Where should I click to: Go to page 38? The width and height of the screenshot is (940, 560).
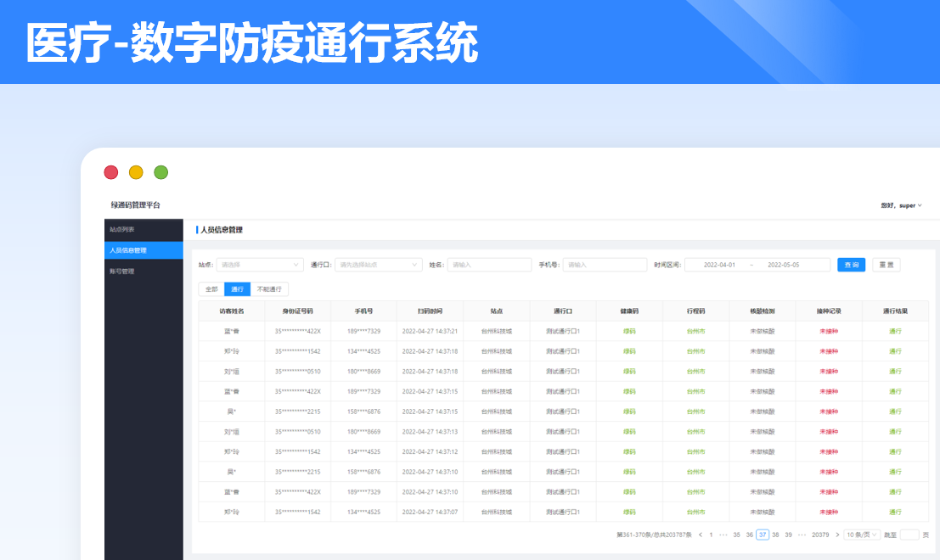776,535
